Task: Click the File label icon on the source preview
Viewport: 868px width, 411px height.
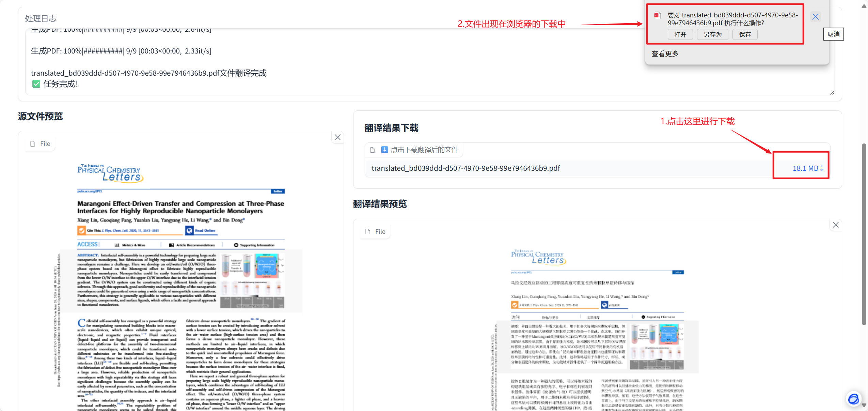Action: (x=33, y=144)
